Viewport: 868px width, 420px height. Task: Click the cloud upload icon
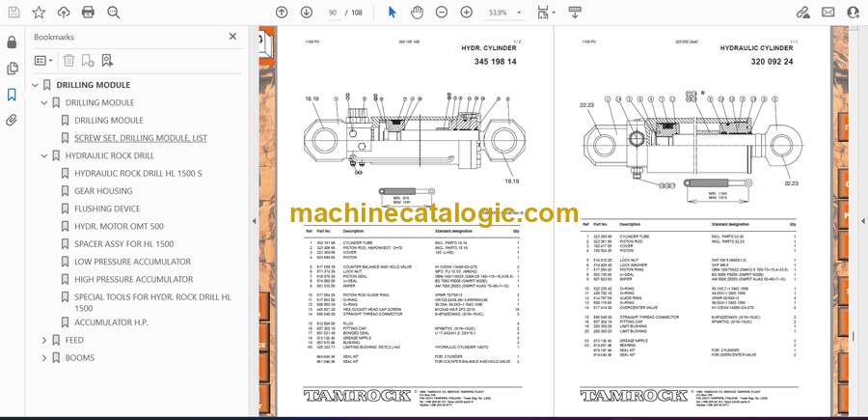[64, 13]
